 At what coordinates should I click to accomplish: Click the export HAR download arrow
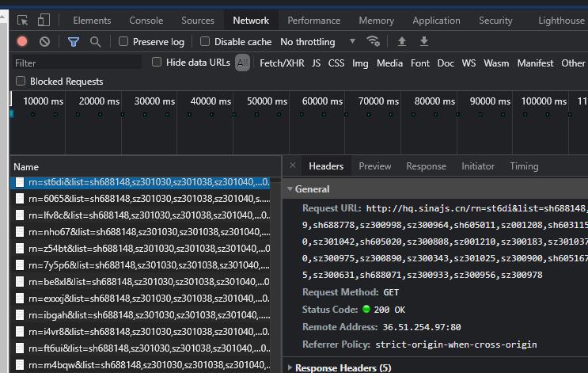point(424,42)
